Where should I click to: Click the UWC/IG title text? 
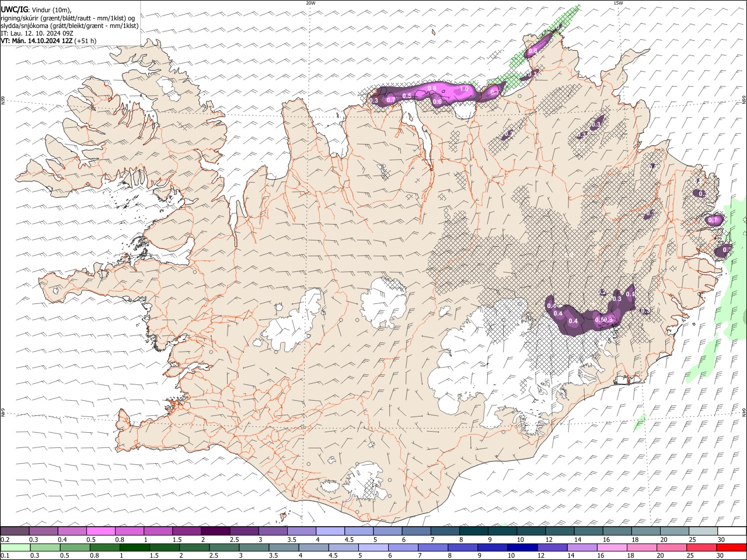click(14, 10)
